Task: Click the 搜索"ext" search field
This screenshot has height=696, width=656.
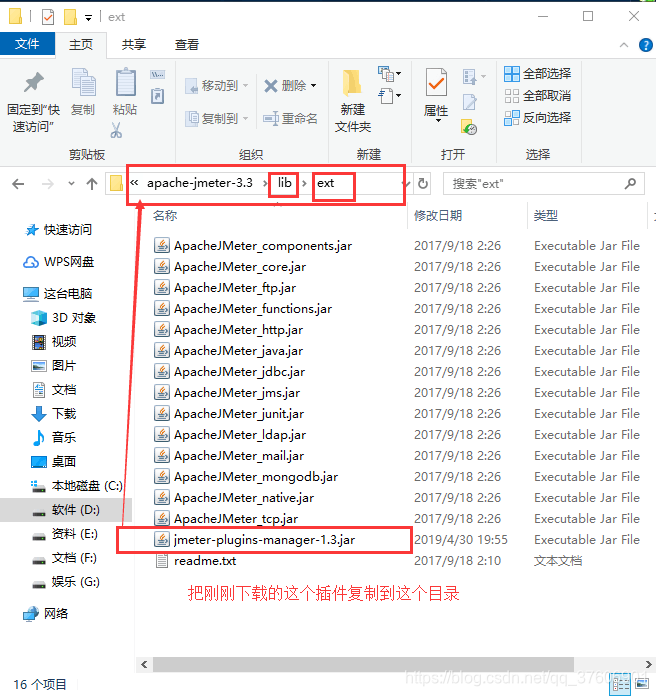Action: click(x=544, y=183)
